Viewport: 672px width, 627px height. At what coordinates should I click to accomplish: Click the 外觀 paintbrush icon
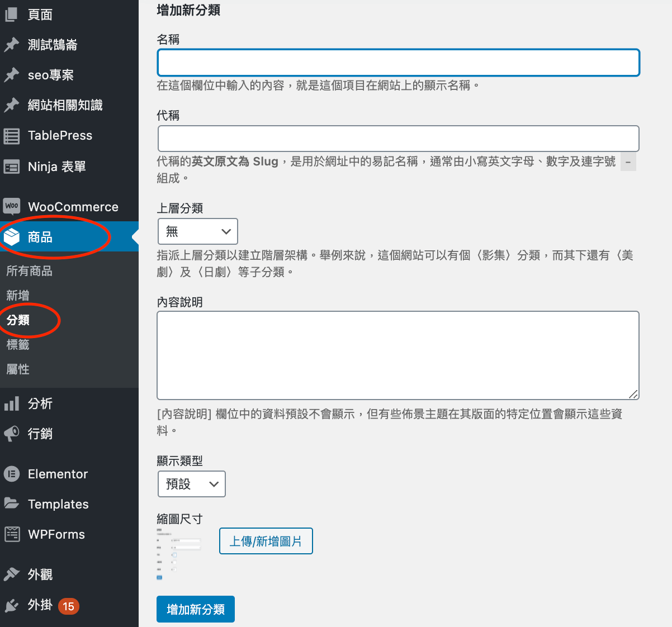tap(12, 574)
